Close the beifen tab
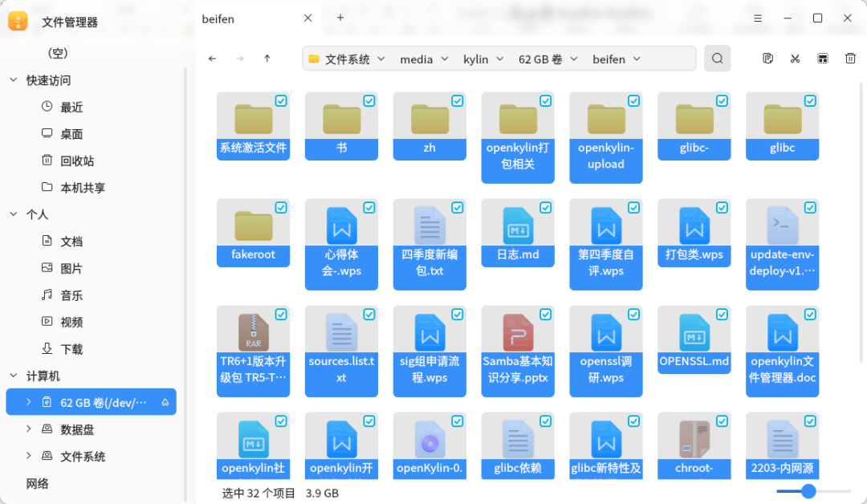This screenshot has height=504, width=867. (308, 18)
